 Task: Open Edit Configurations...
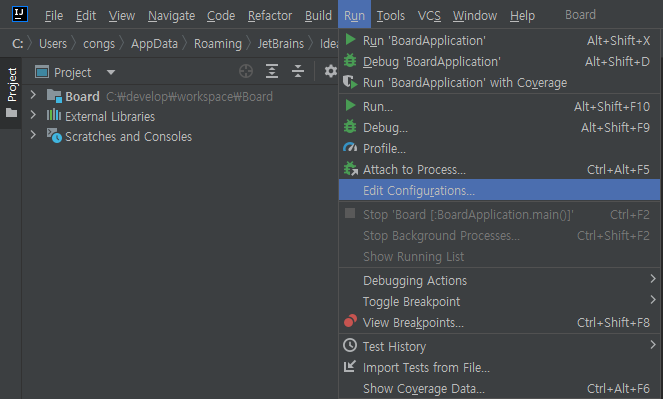499,190
